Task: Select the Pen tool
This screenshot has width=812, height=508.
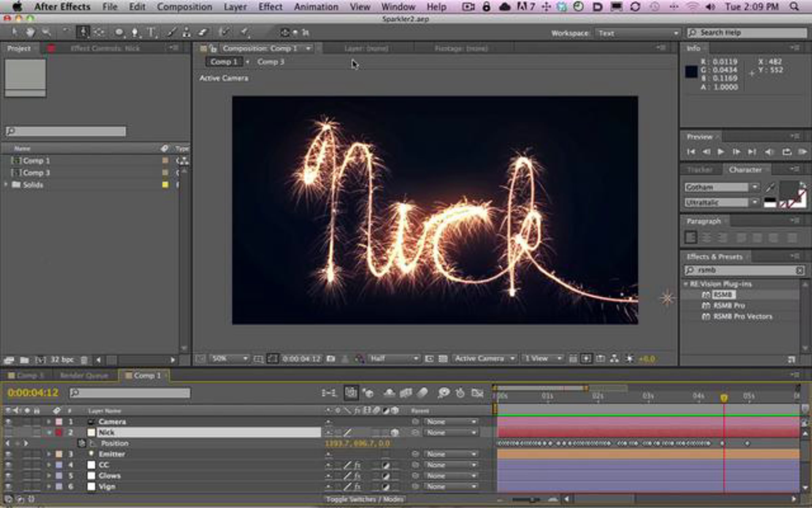Action: point(135,33)
